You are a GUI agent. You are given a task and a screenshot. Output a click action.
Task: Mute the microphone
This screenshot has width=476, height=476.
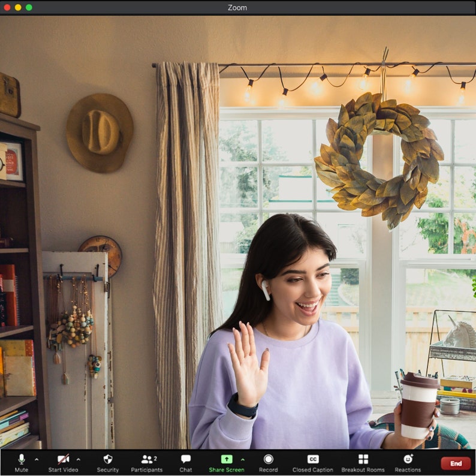click(21, 463)
